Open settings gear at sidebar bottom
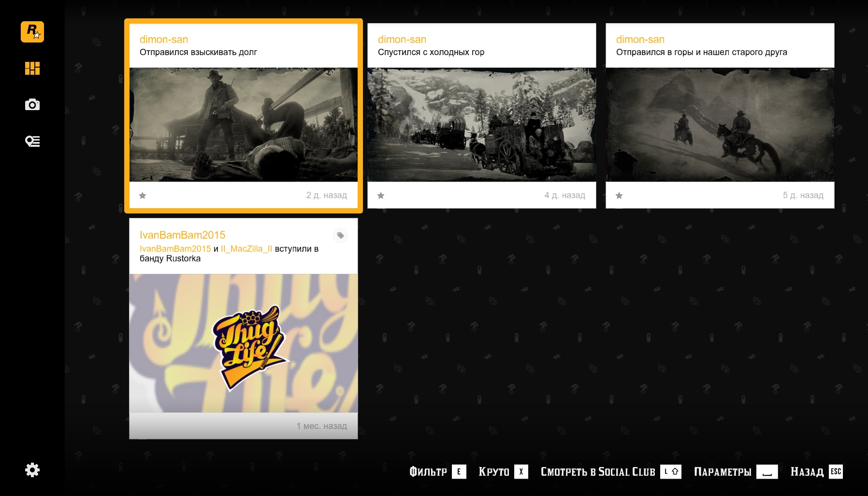Viewport: 868px width, 496px height. click(x=32, y=470)
